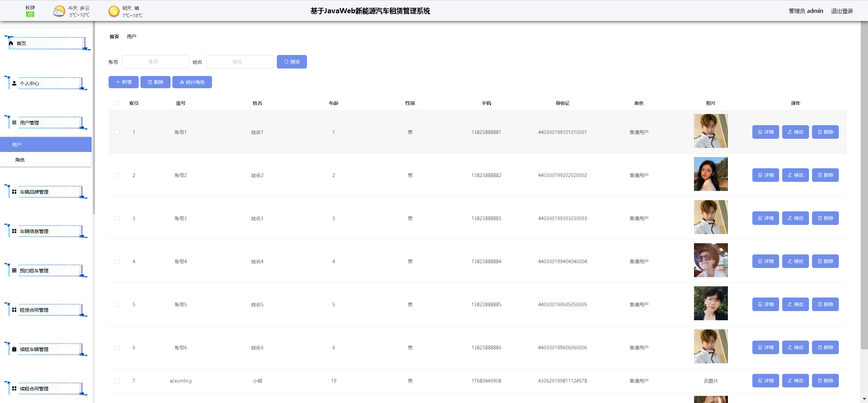
Task: Click today's cloudy weather icon
Action: [x=59, y=11]
